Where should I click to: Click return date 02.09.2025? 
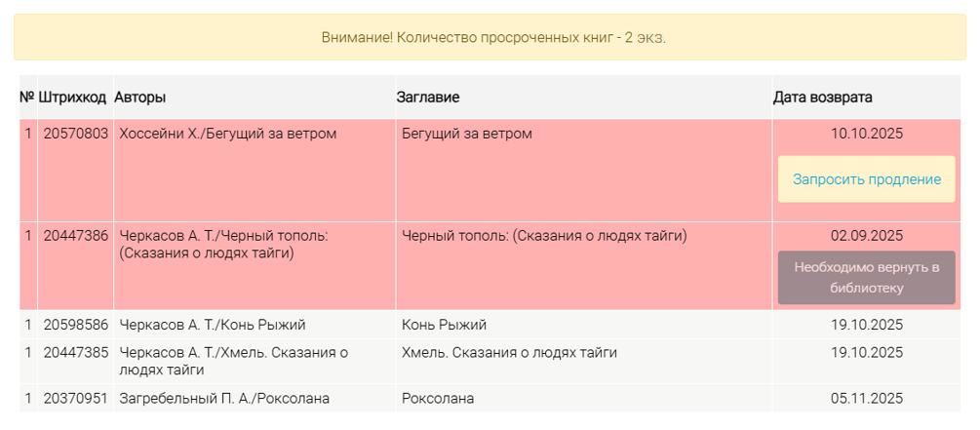click(x=867, y=236)
